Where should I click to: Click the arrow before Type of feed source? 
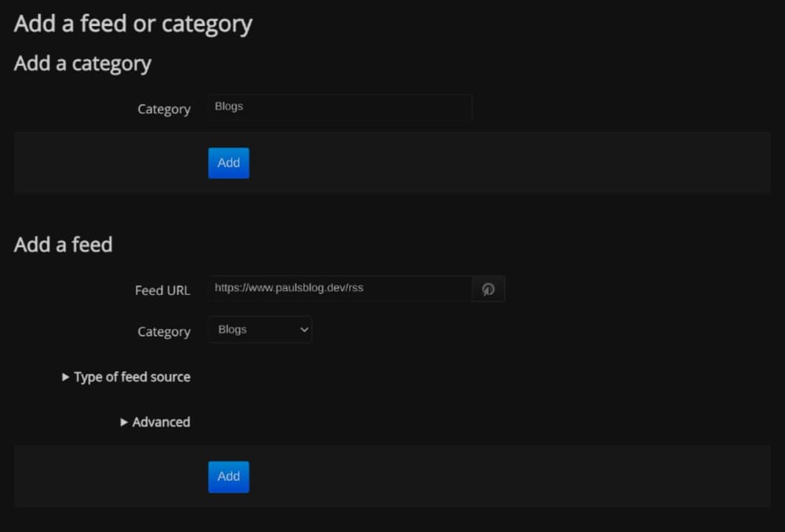[x=65, y=377]
